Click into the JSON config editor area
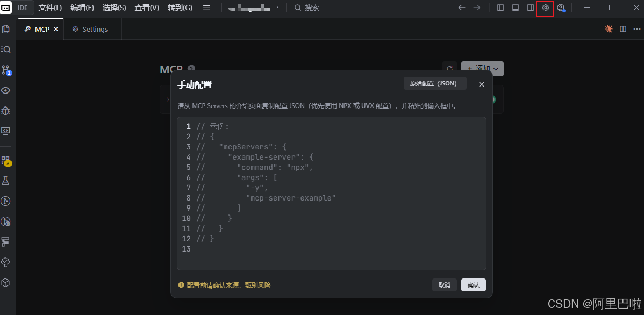The width and height of the screenshot is (644, 315). [x=332, y=194]
